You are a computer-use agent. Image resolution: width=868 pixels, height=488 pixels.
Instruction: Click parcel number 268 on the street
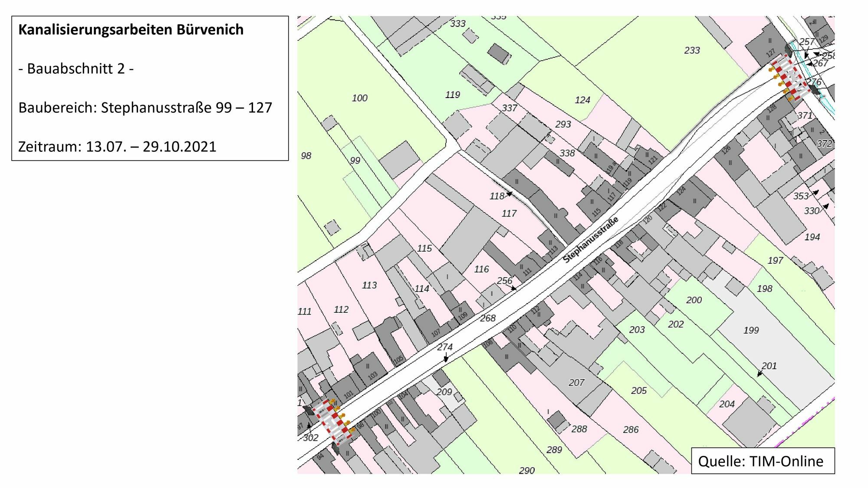click(x=488, y=318)
